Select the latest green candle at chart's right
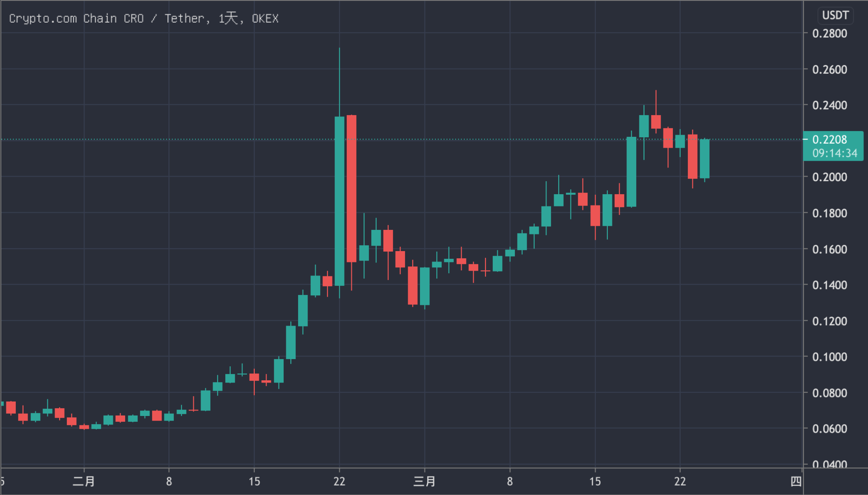868x495 pixels. click(705, 159)
